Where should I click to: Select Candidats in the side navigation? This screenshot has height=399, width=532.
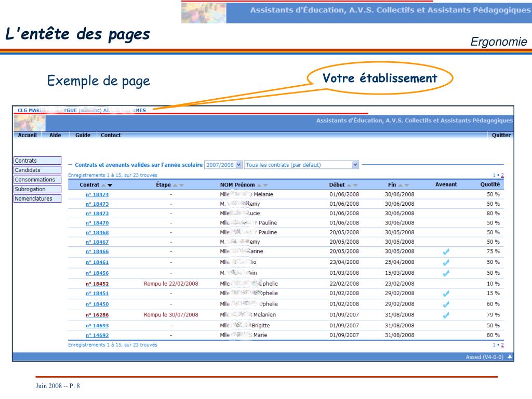pos(37,170)
